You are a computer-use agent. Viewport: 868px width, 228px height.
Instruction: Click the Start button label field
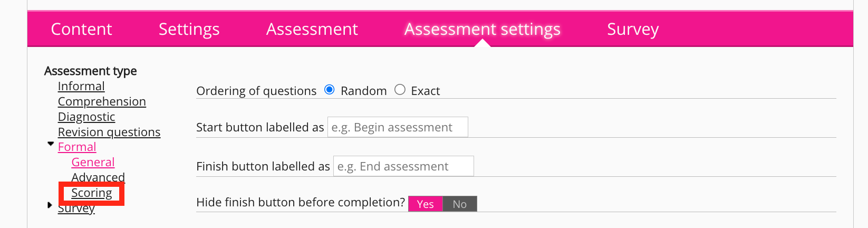point(398,127)
